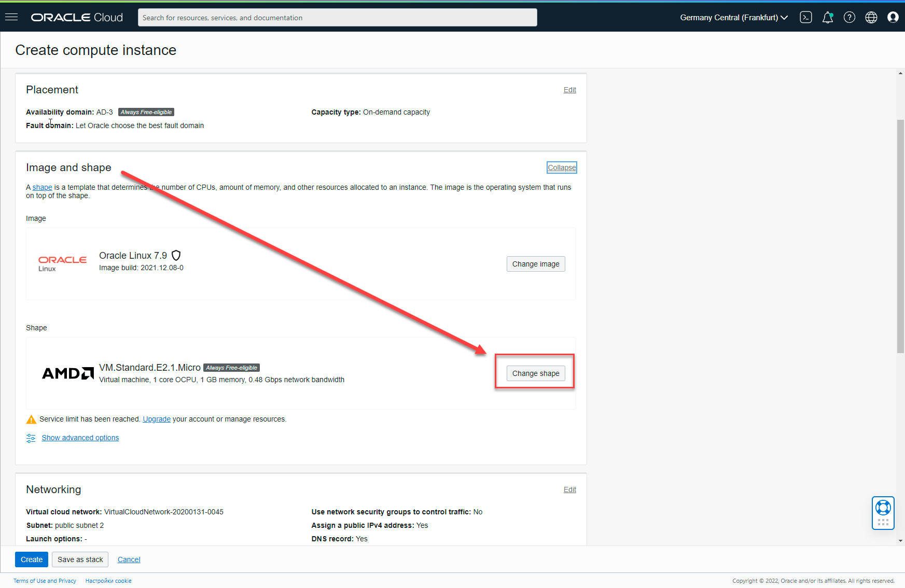The width and height of the screenshot is (905, 588).
Task: Click the blue Create button
Action: point(32,559)
